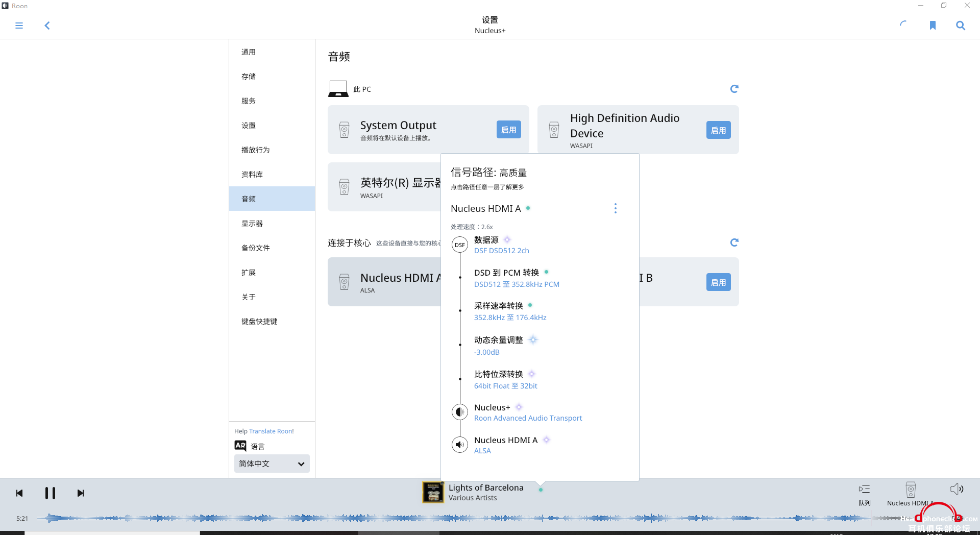The image size is (980, 535).
Task: Select 通用 in settings sidebar
Action: 272,52
